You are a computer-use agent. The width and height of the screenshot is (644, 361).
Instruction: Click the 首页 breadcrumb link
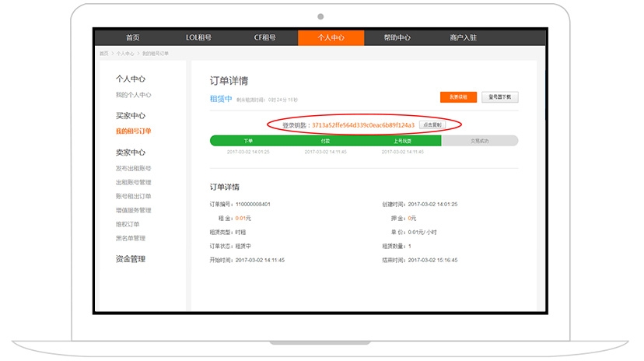[x=104, y=54]
